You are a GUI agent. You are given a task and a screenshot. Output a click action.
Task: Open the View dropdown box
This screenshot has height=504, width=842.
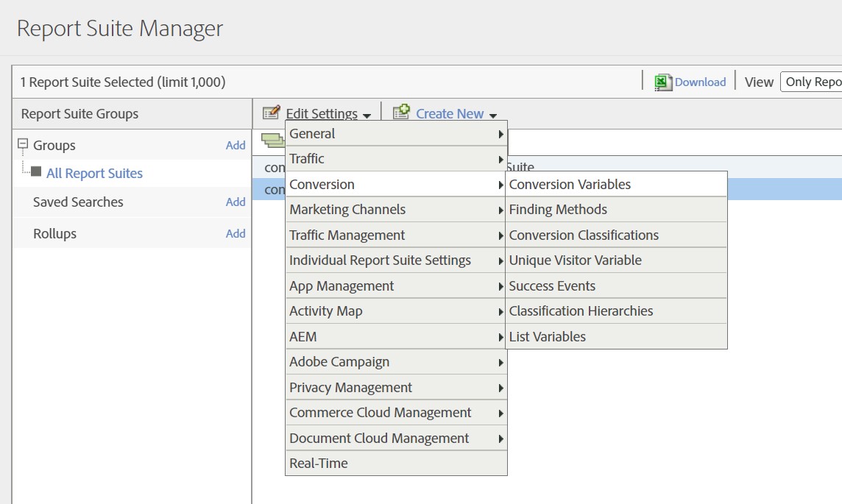pos(811,82)
